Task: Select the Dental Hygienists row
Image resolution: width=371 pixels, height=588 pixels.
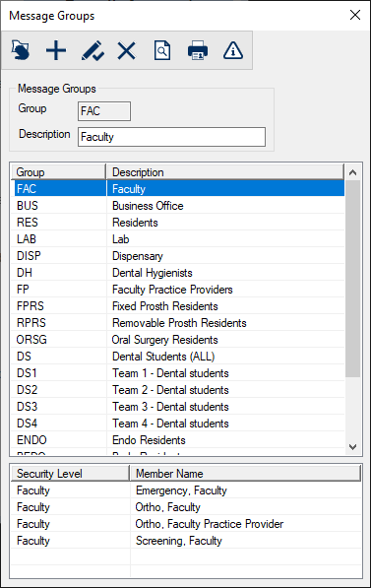Action: coord(178,273)
